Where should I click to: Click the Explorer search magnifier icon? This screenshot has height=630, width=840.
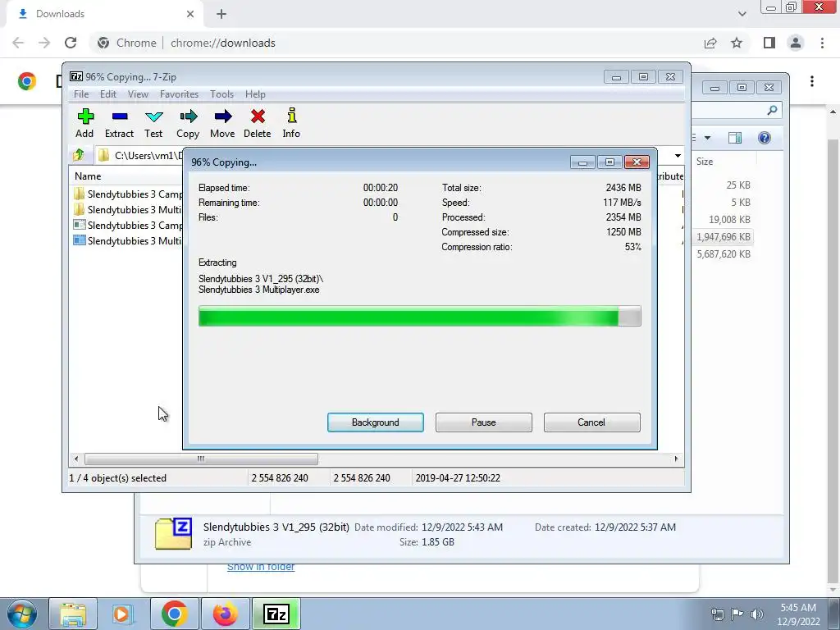tap(772, 111)
